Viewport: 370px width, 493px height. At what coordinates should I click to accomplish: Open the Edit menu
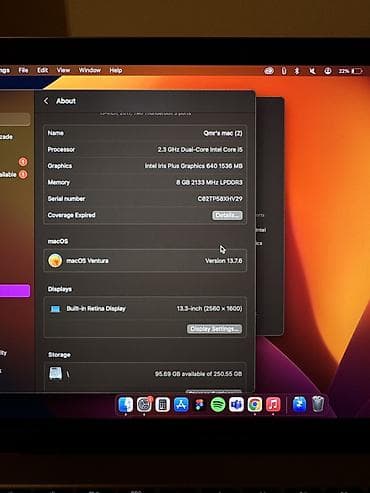tap(42, 70)
